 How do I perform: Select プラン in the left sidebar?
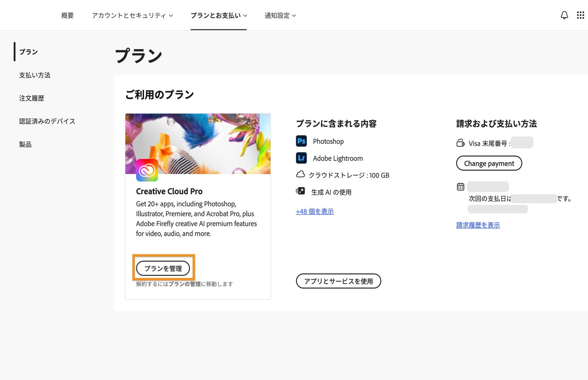pos(29,52)
